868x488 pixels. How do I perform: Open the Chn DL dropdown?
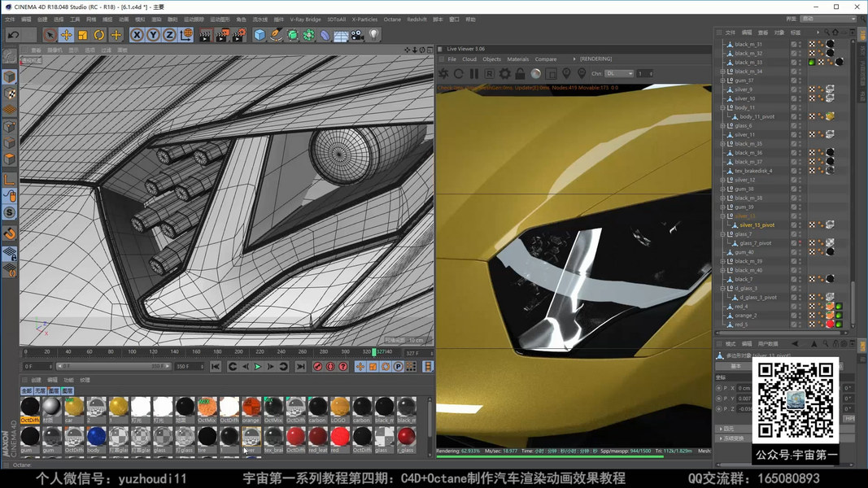tap(620, 74)
